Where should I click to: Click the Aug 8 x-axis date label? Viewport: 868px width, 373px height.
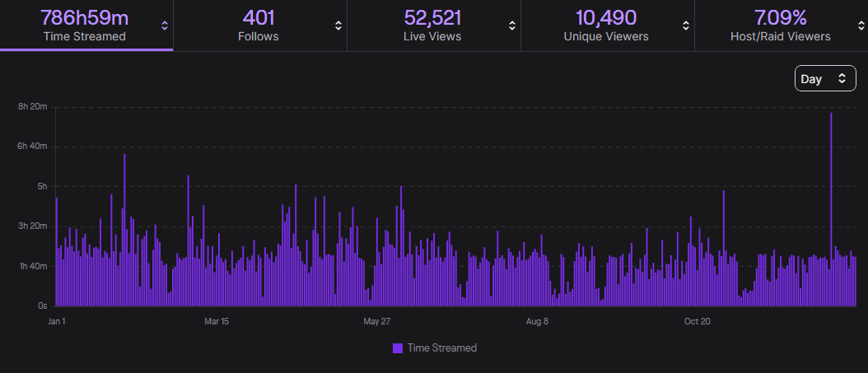click(537, 321)
